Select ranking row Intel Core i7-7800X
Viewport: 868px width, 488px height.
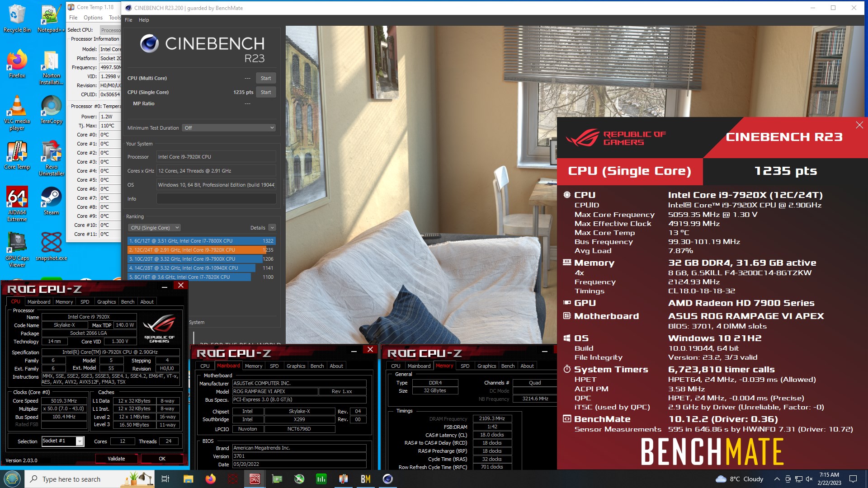(x=202, y=241)
